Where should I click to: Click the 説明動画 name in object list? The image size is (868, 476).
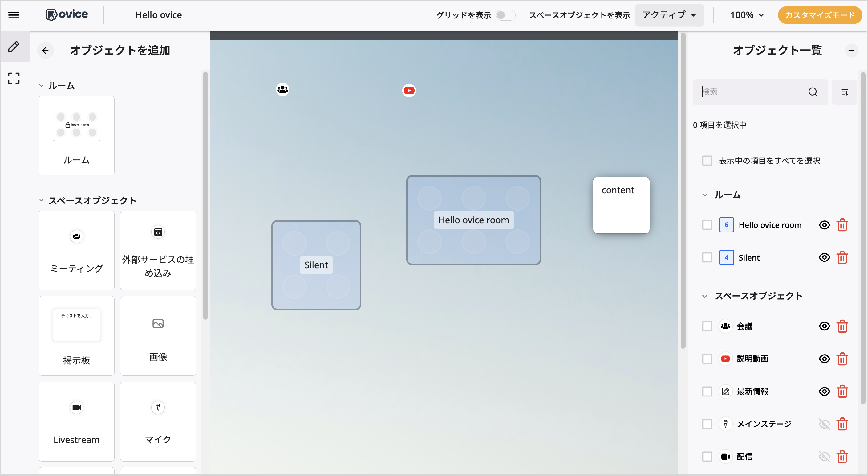[752, 359]
